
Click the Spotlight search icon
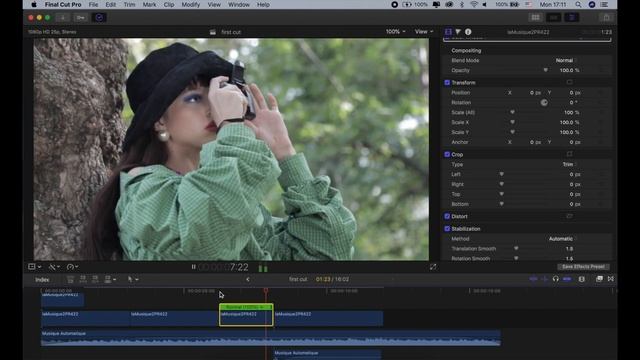[578, 4]
